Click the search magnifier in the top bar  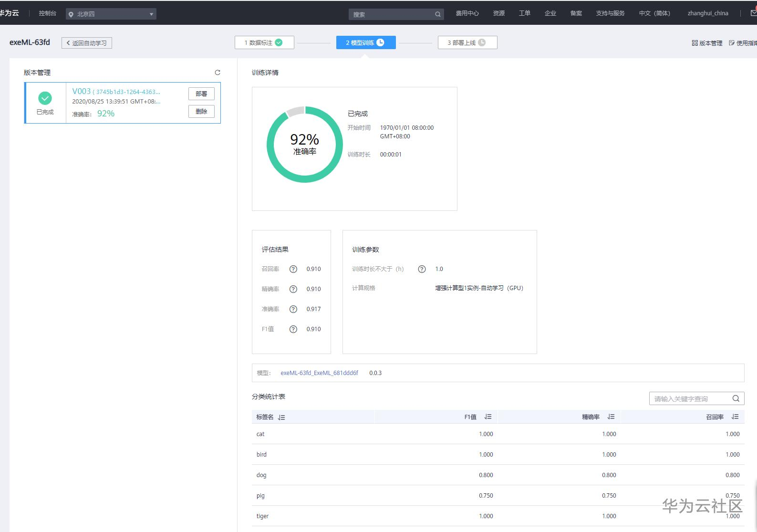coord(437,14)
